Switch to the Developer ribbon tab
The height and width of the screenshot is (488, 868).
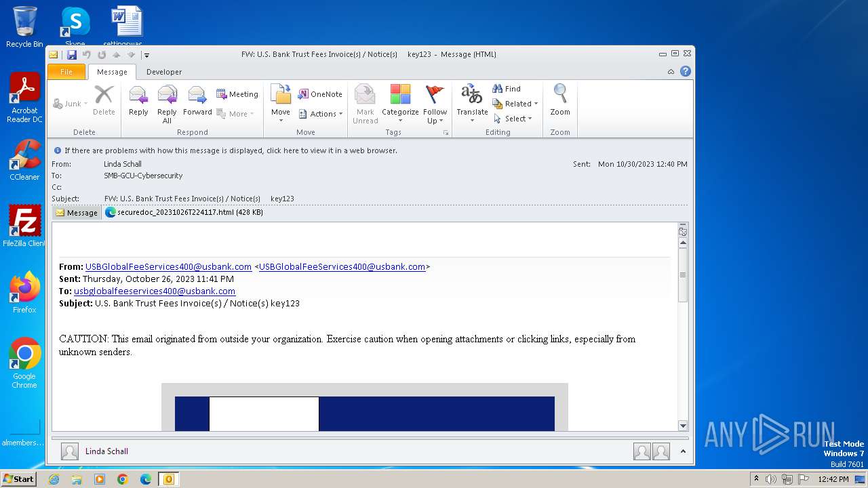coord(164,72)
